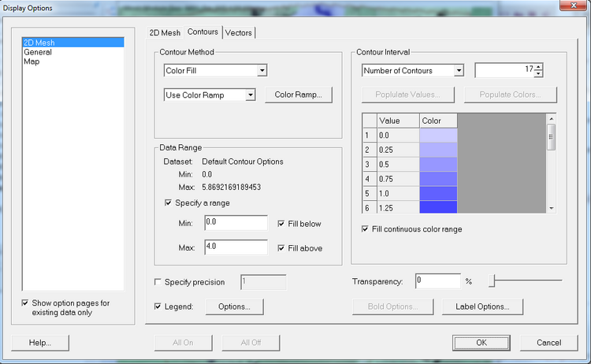Image resolution: width=591 pixels, height=364 pixels.
Task: Click the Max range input field
Action: click(236, 247)
